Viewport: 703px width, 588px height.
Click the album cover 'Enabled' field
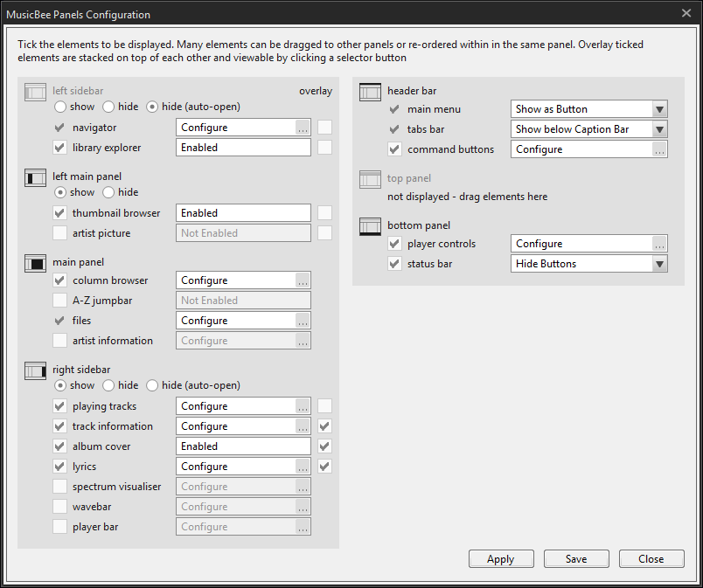tap(243, 446)
